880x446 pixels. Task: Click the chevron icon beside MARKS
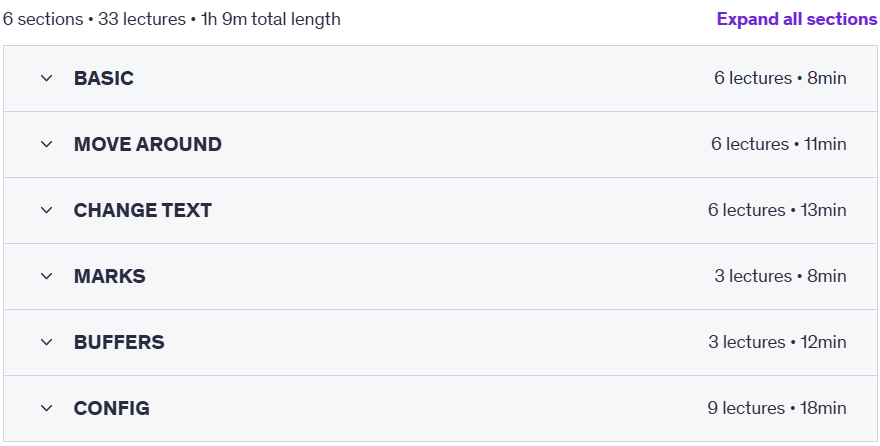pyautogui.click(x=47, y=276)
